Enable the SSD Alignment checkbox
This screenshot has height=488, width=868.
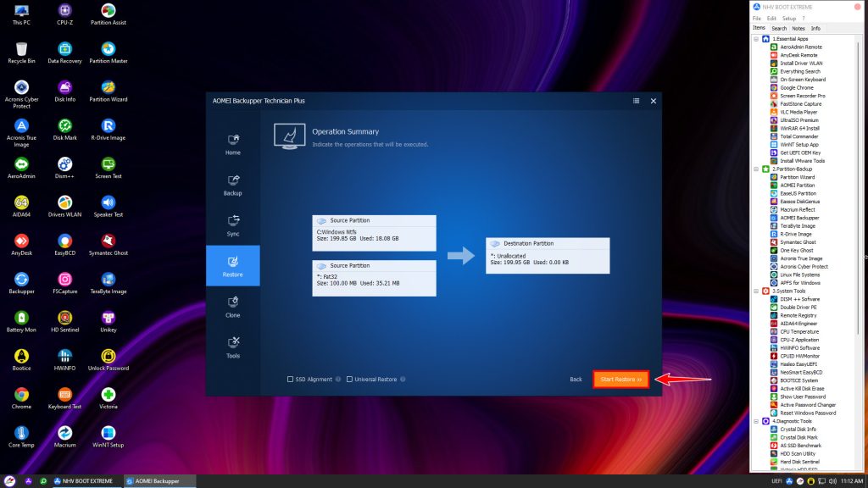point(290,379)
